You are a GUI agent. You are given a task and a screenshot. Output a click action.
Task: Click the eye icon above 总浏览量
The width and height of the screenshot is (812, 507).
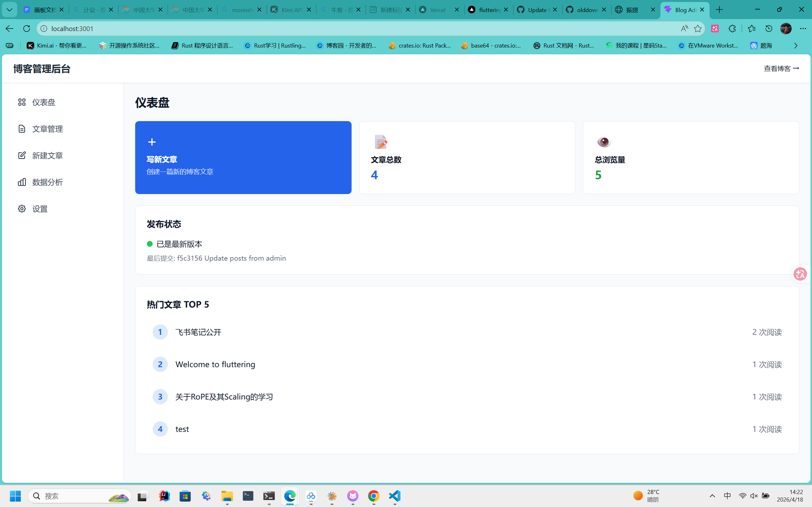click(604, 142)
